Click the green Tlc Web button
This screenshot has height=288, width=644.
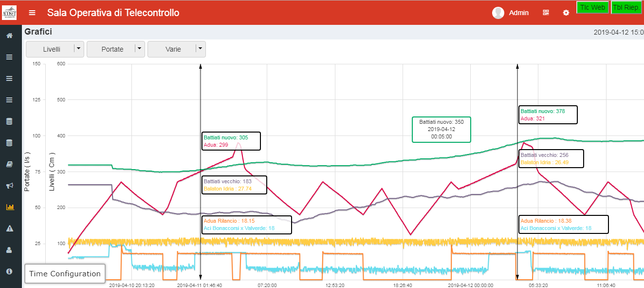[593, 7]
